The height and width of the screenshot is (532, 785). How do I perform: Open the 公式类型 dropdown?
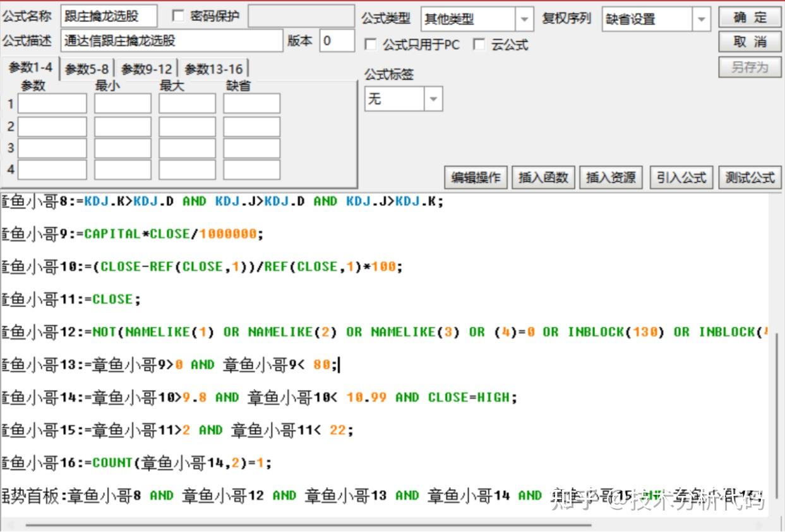[524, 20]
